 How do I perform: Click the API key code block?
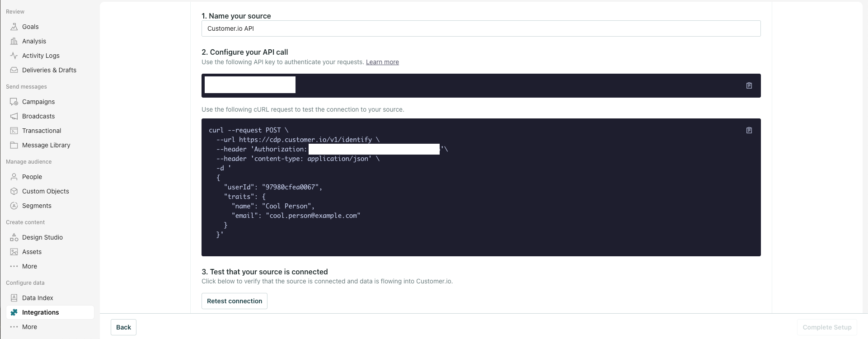[x=481, y=85]
